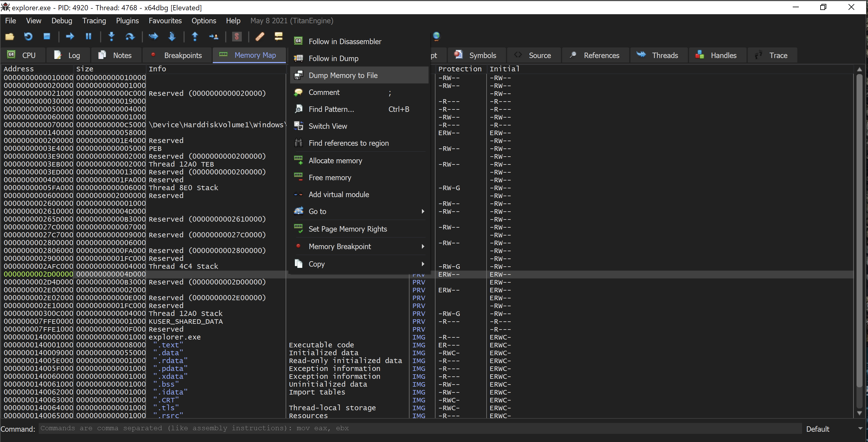Click the Execute till return up-arrow icon
868x442 pixels.
pos(195,36)
